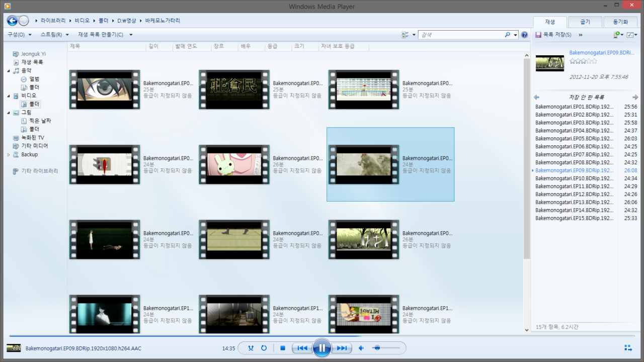Open the list pane overflow chevron »

(581, 35)
